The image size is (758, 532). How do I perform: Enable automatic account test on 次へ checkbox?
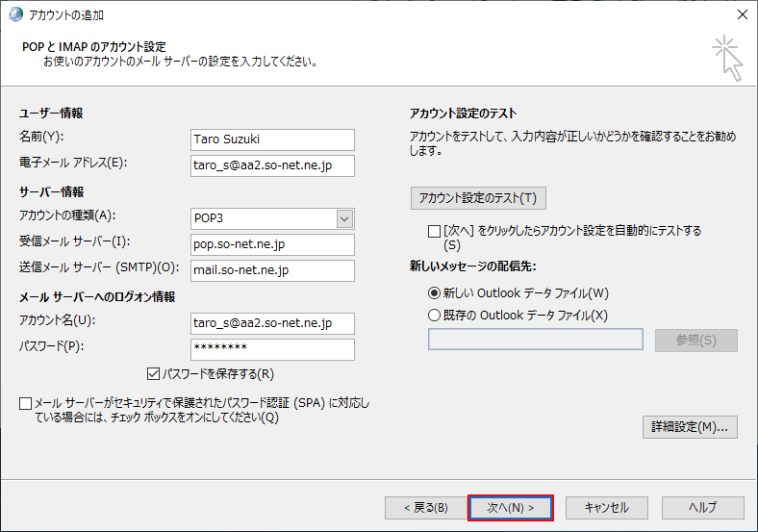pyautogui.click(x=435, y=231)
